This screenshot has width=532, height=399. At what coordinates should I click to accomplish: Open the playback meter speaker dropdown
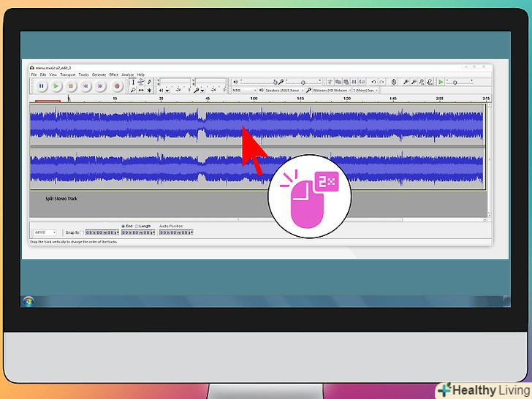pyautogui.click(x=167, y=91)
